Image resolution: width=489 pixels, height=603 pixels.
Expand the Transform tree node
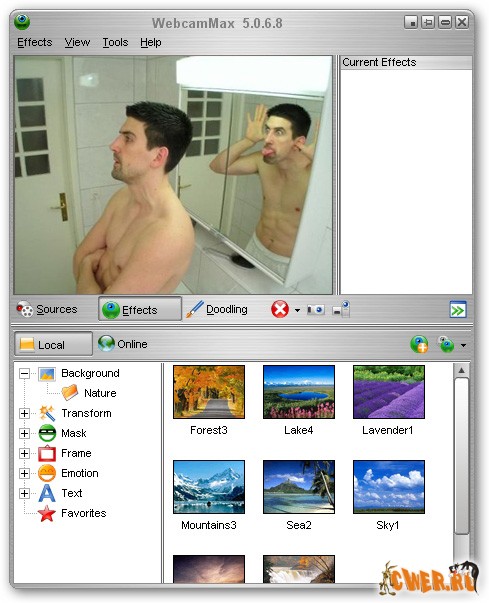(24, 413)
